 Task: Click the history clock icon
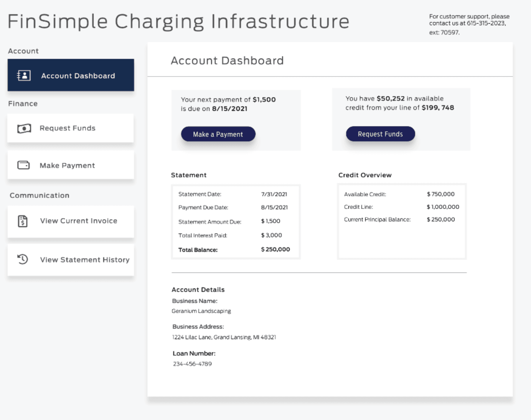[22, 259]
